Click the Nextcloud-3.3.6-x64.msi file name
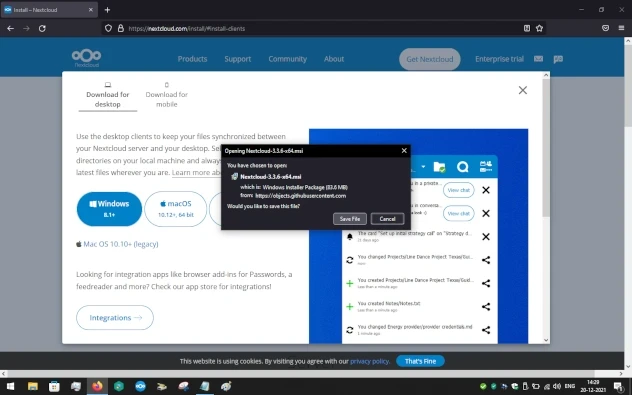The image size is (632, 395). tap(270, 177)
